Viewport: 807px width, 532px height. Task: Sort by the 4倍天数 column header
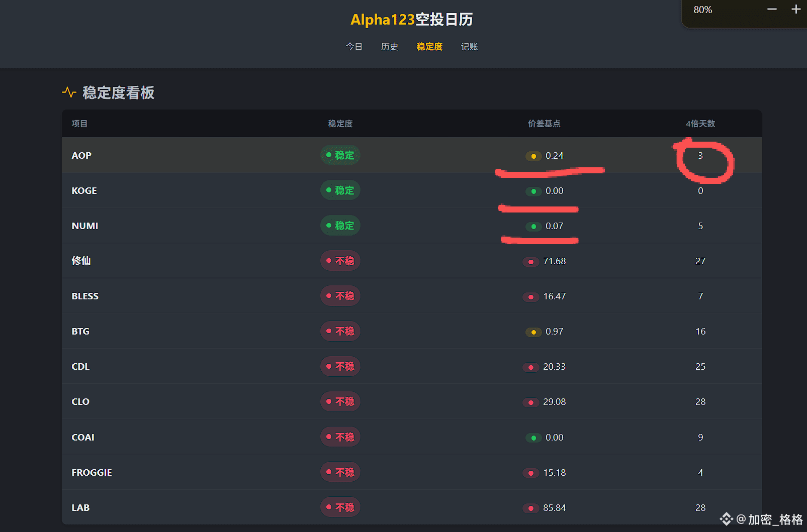700,124
